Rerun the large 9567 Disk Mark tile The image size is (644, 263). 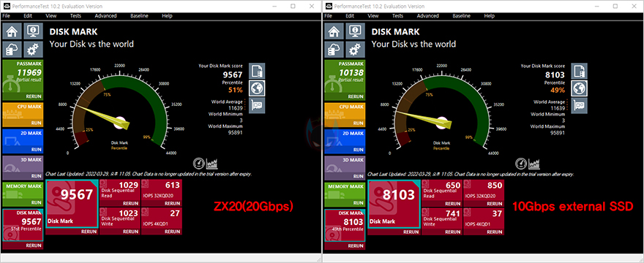click(89, 232)
